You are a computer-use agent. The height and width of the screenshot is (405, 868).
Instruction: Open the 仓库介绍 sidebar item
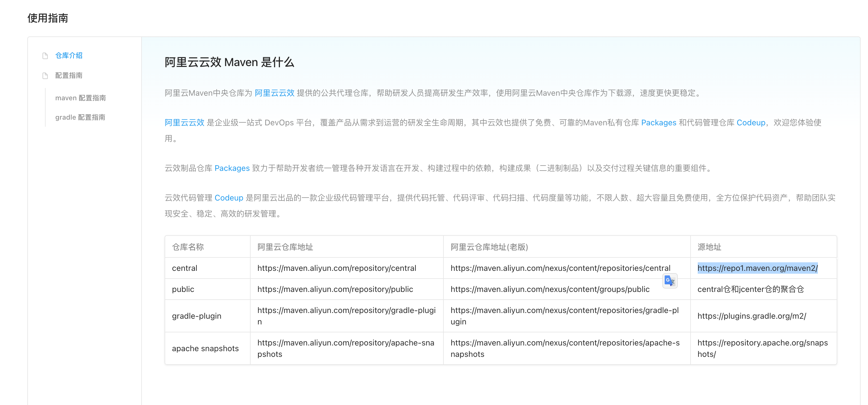pos(69,56)
